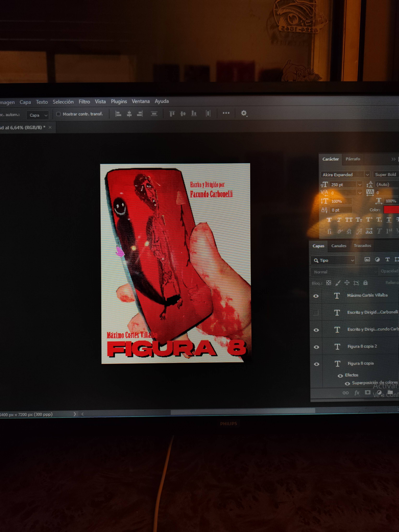Add layer mask from panel footer
399x532 pixels.
point(367,392)
